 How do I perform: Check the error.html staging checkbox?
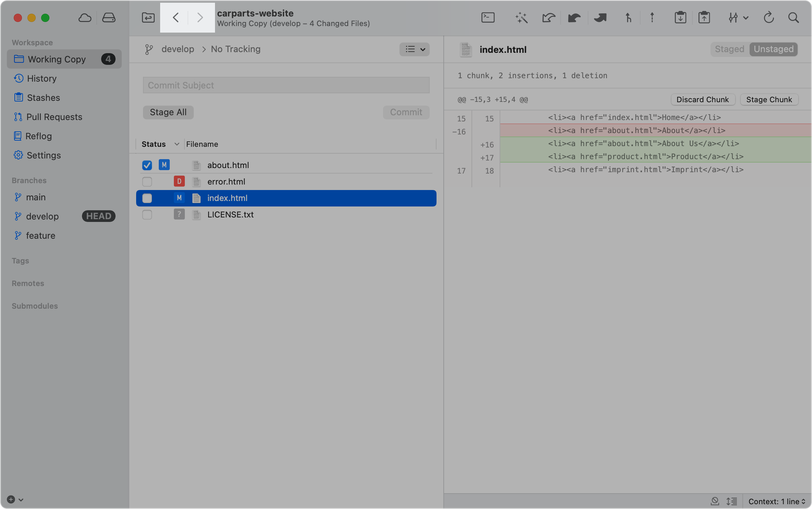tap(147, 182)
